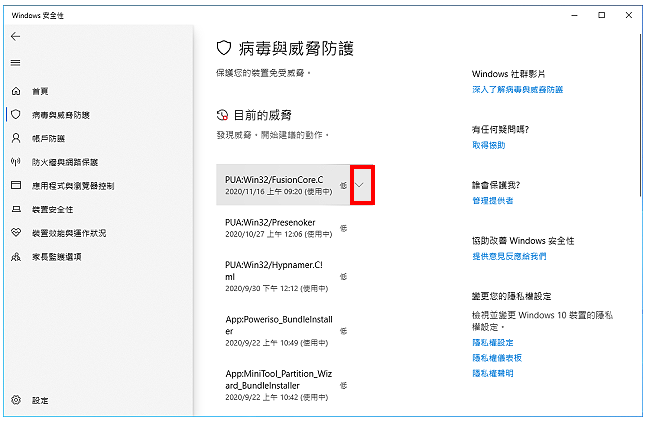Maximize the Windows 安全性 window
Viewport: 649px width, 432px height.
[601, 15]
